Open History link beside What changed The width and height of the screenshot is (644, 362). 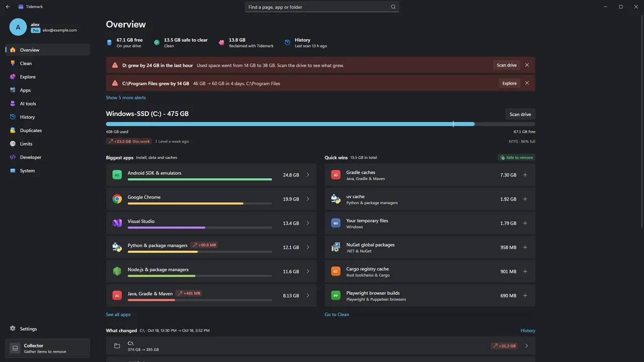pos(528,331)
